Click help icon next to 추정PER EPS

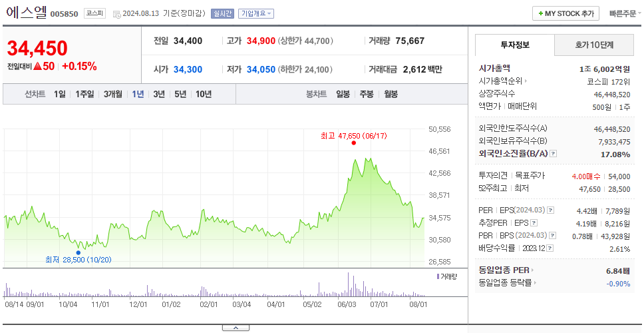click(534, 223)
